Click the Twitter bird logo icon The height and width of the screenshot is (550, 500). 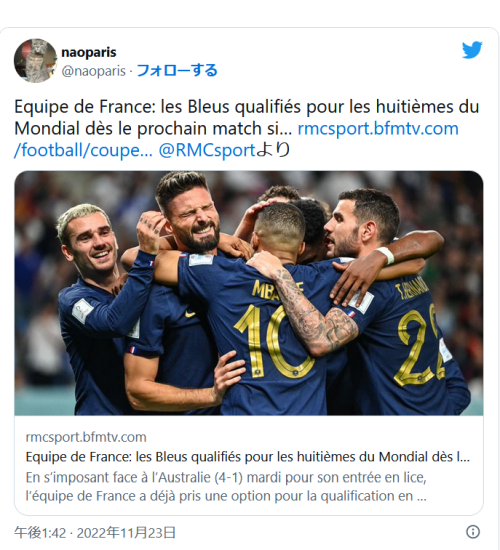click(472, 50)
